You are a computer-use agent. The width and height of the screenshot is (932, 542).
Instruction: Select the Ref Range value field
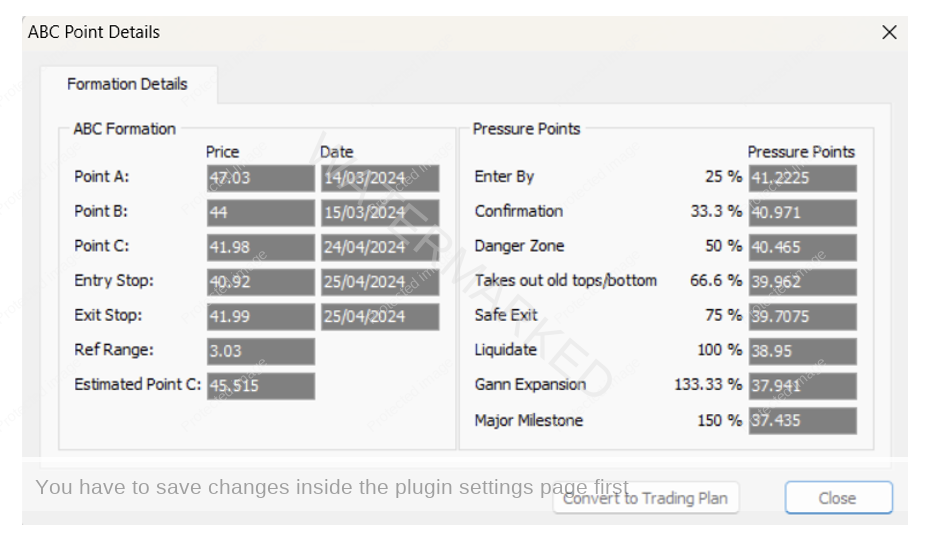261,351
